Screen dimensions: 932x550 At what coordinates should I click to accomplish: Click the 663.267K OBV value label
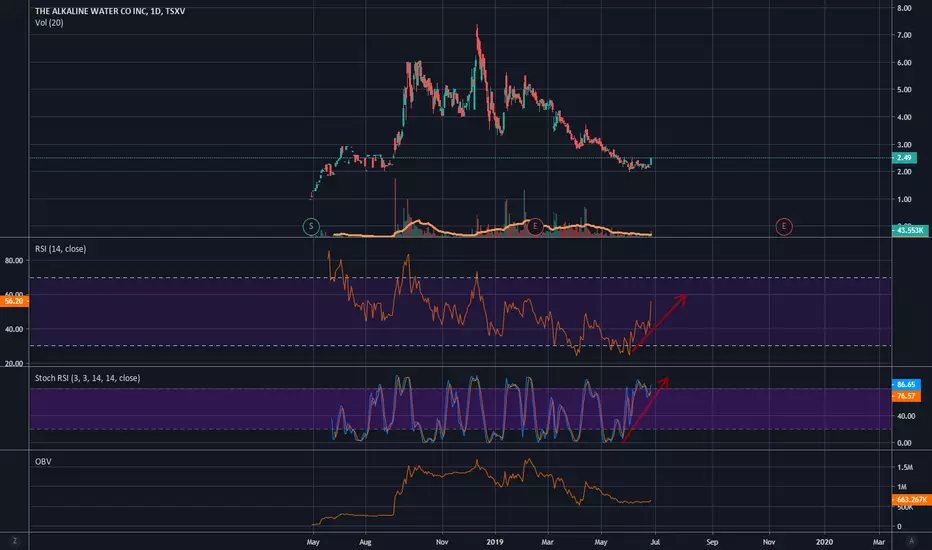point(911,499)
